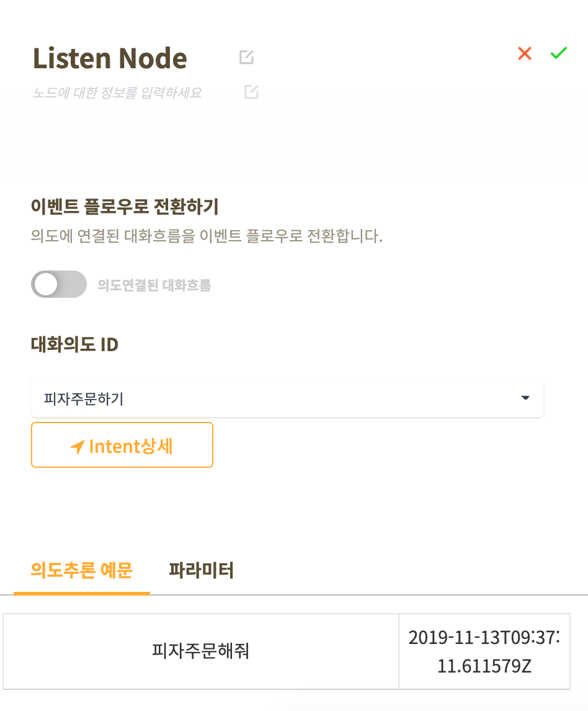Cancel changes with the red X icon
The width and height of the screenshot is (588, 711).
coord(525,53)
